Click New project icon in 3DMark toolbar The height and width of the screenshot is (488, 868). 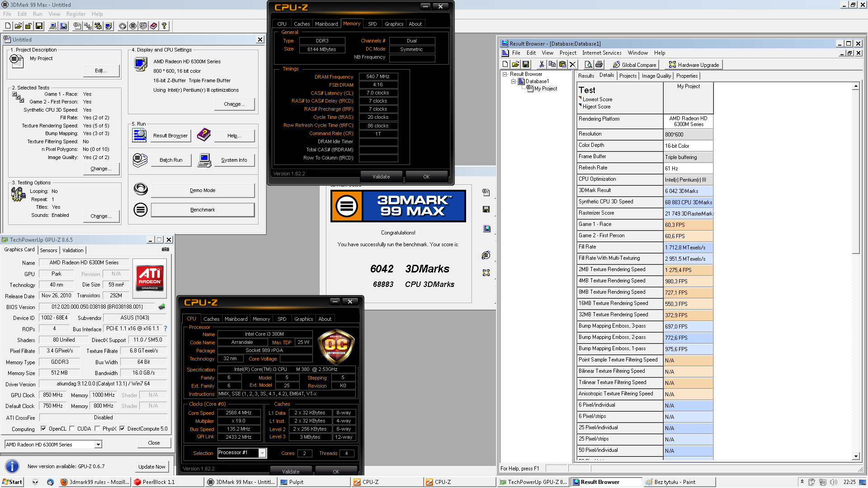click(x=8, y=26)
